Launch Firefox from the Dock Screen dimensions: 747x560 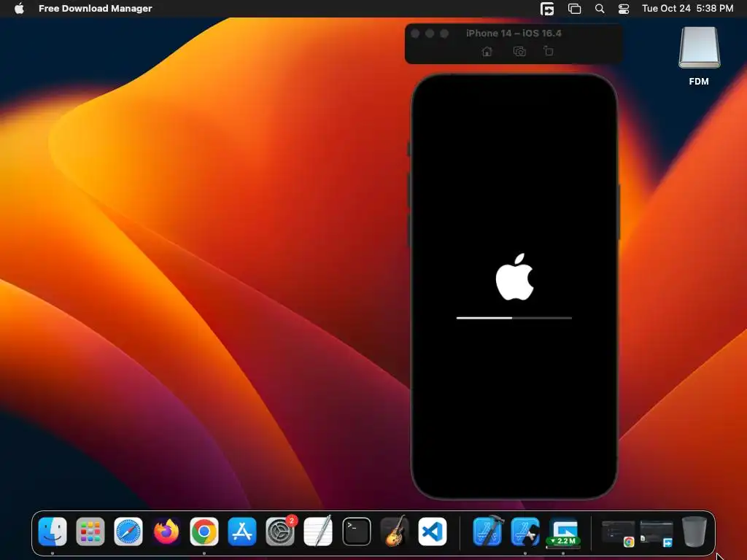point(166,532)
